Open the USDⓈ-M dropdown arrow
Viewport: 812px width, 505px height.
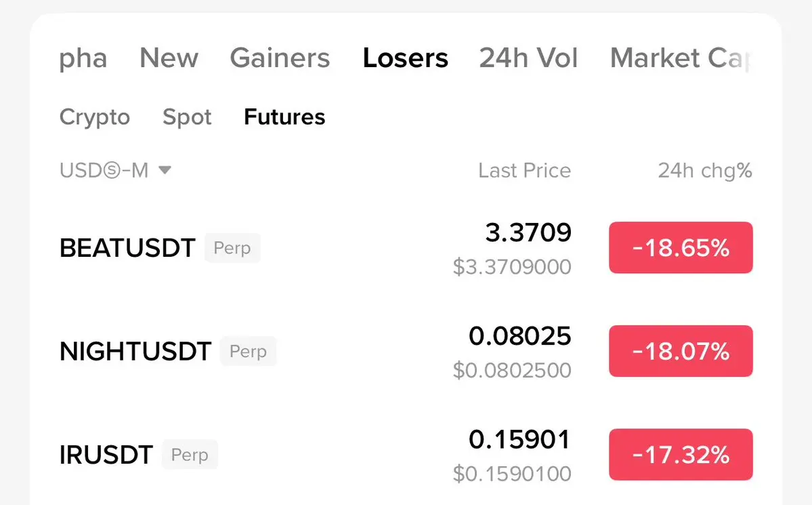pos(165,170)
